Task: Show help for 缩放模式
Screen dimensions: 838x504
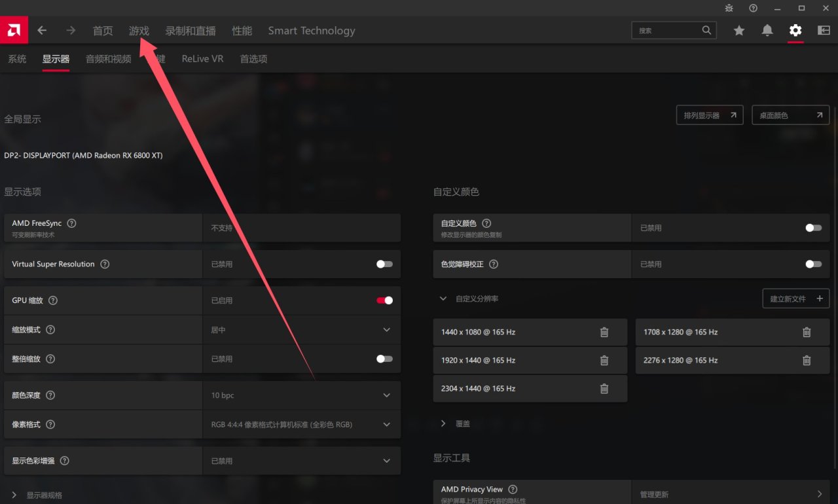Action: tap(50, 330)
